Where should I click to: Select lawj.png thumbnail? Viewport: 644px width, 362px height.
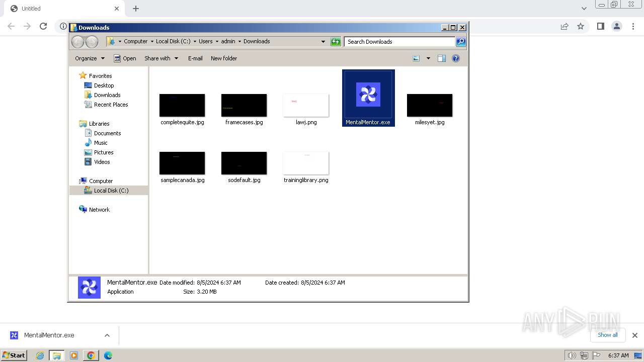coord(306,105)
